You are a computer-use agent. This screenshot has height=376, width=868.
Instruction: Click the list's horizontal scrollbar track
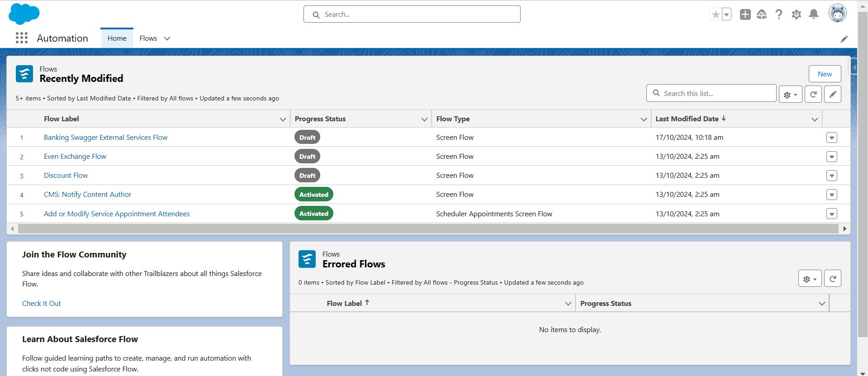[x=428, y=229]
